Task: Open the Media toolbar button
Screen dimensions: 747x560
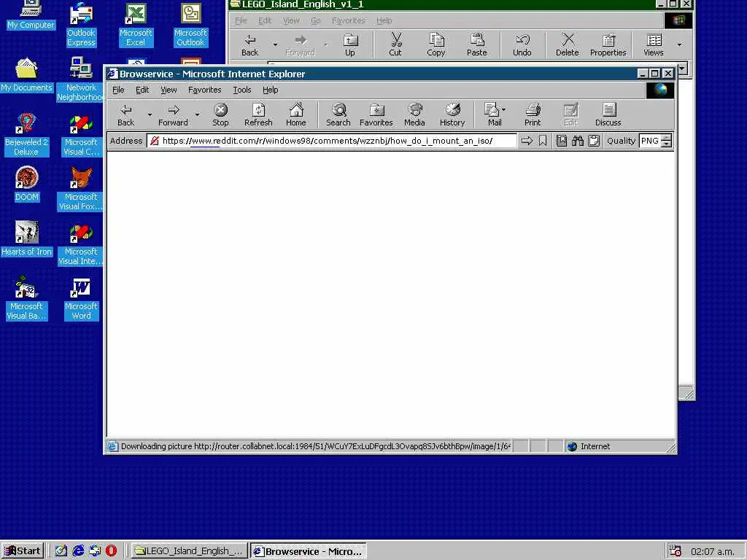Action: (414, 115)
